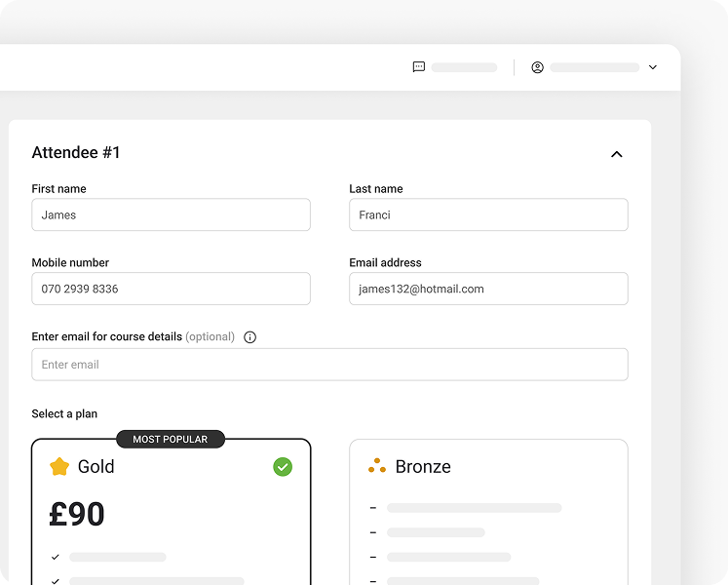Click the £90 price on Gold plan
This screenshot has width=728, height=585.
click(x=77, y=515)
